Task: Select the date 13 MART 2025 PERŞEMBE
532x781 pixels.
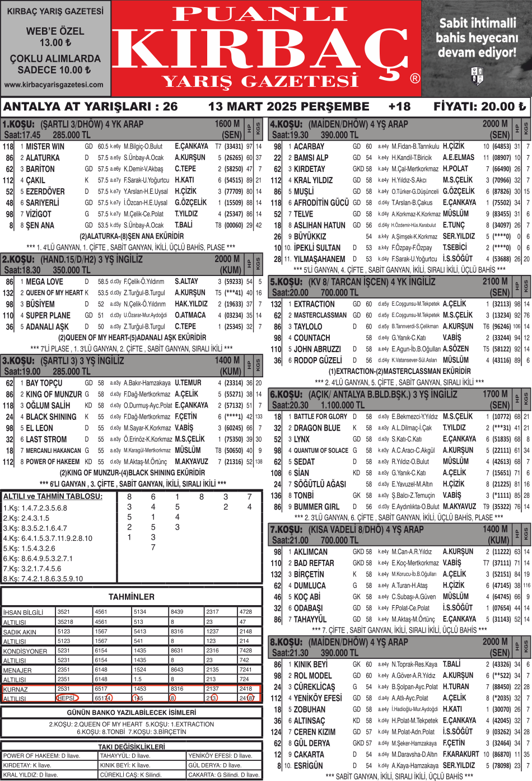Action: (288, 106)
